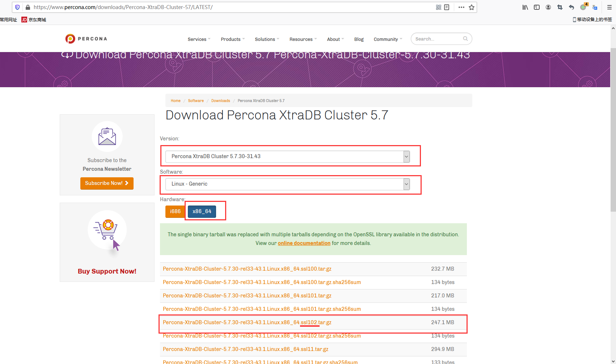
Task: Expand the Software Linux - Generic dropdown
Action: click(287, 184)
